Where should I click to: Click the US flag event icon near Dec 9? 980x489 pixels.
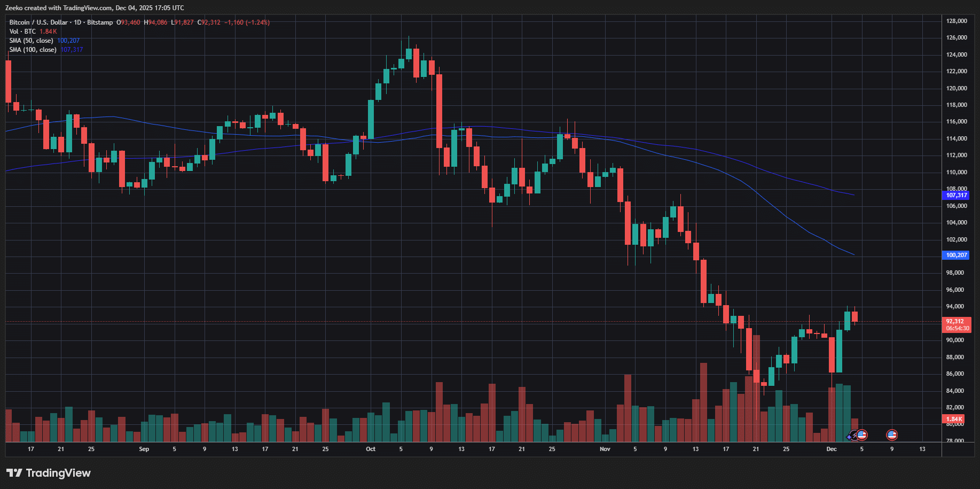(891, 435)
